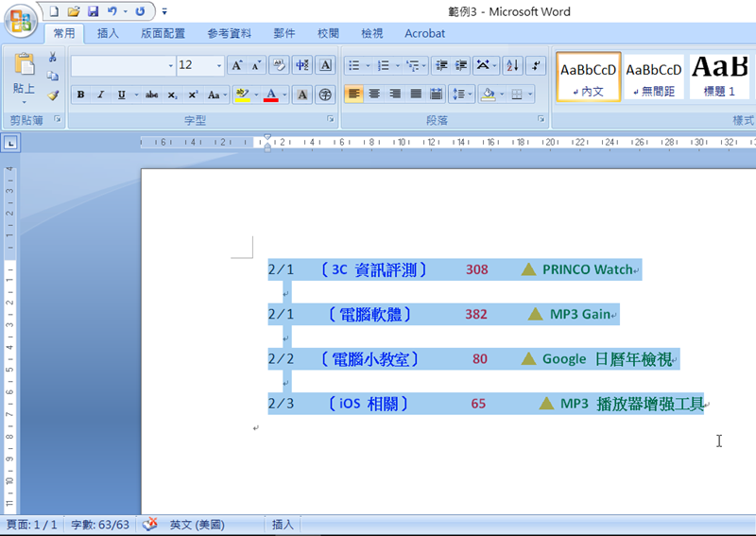The image size is (756, 536).
Task: Toggle Bold formatting
Action: point(81,95)
